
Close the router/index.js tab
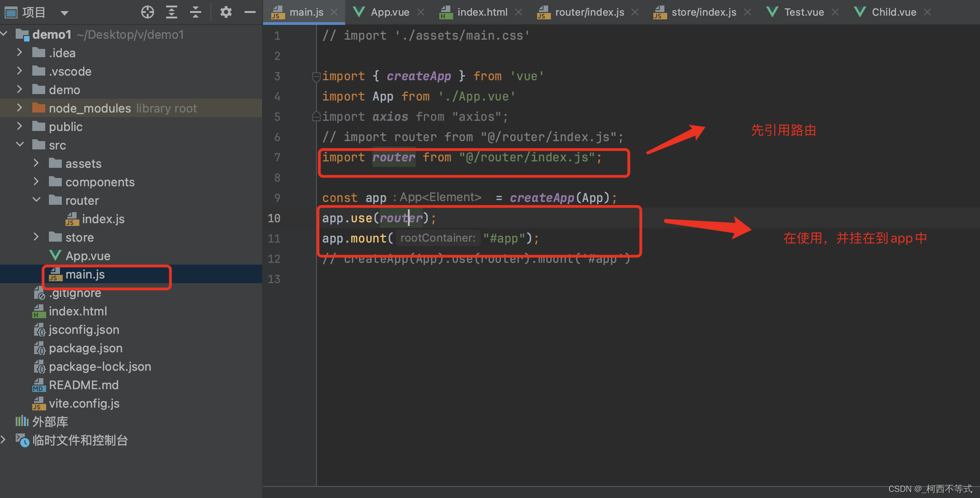point(635,12)
